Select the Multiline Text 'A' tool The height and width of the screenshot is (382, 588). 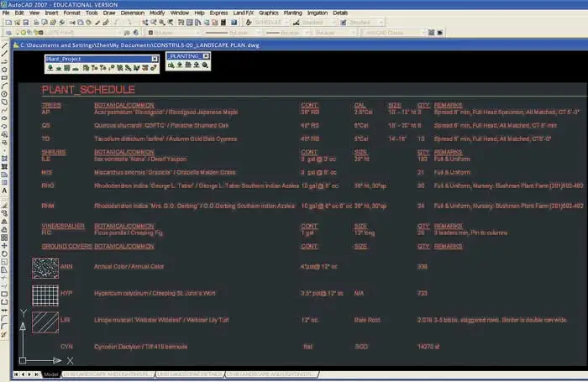(5, 191)
